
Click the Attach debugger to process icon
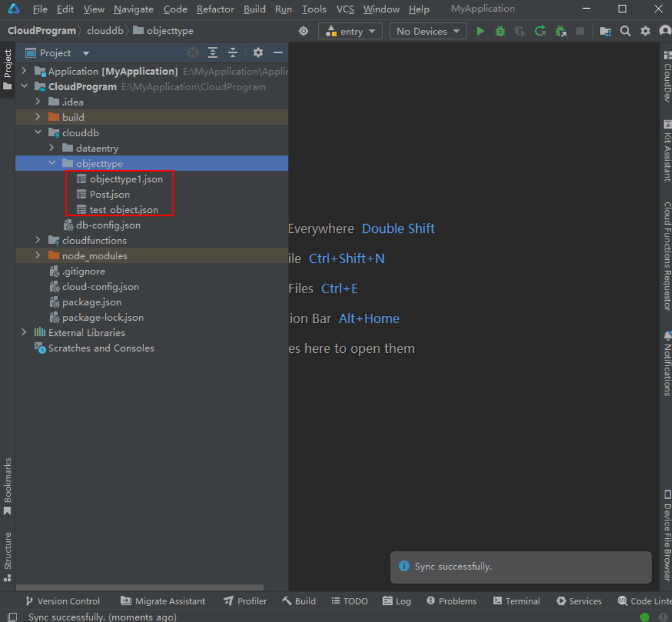pos(560,31)
